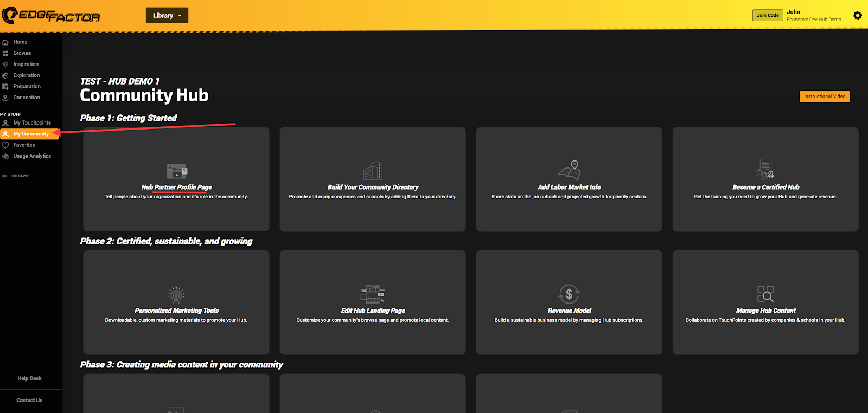
Task: Click the Economic Dev Hub Demo label
Action: click(814, 20)
